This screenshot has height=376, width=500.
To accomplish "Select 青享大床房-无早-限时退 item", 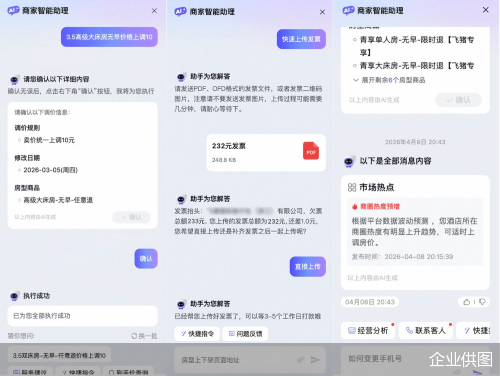I will point(413,66).
